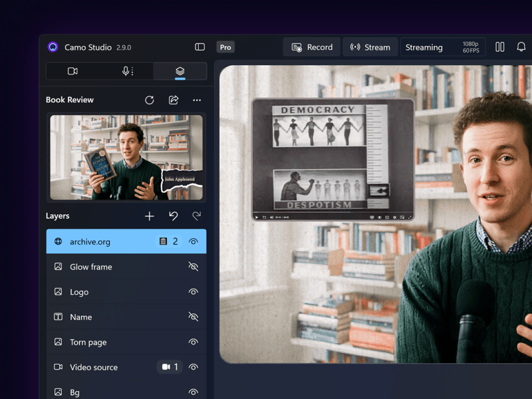Hide the Video source layer
The image size is (532, 399).
click(194, 367)
